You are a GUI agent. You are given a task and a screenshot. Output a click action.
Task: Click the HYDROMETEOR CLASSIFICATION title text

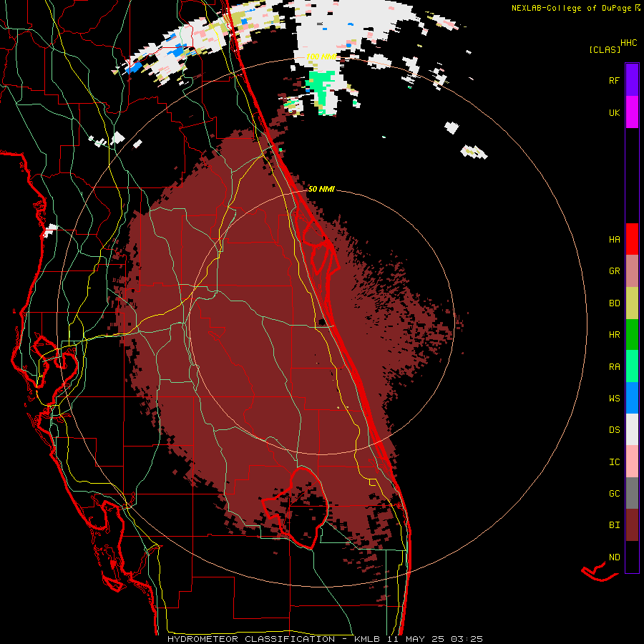tap(251, 639)
